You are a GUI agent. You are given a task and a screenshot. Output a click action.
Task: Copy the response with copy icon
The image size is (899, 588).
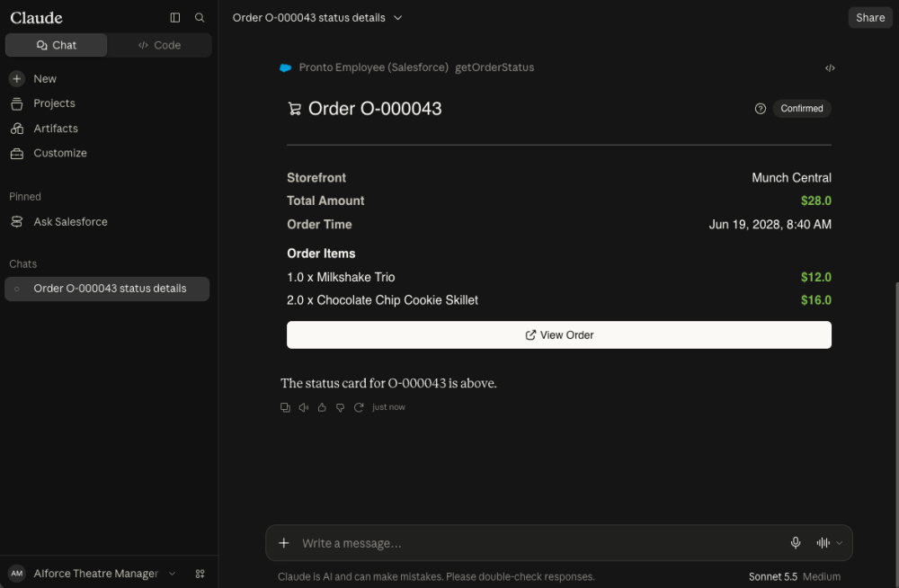(285, 407)
